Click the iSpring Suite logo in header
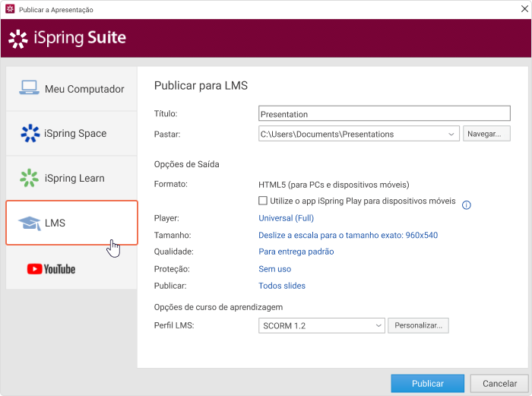This screenshot has width=532, height=396. 67,38
